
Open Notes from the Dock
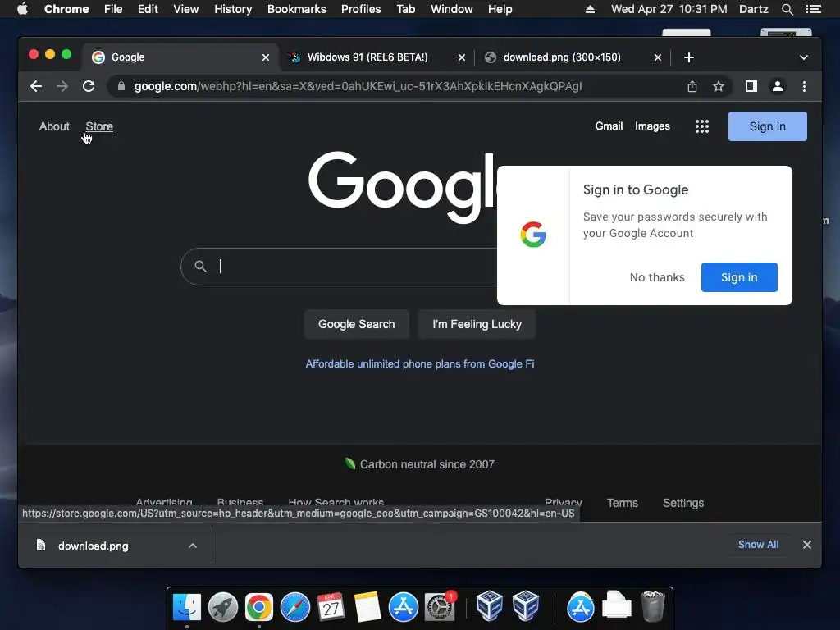[367, 607]
